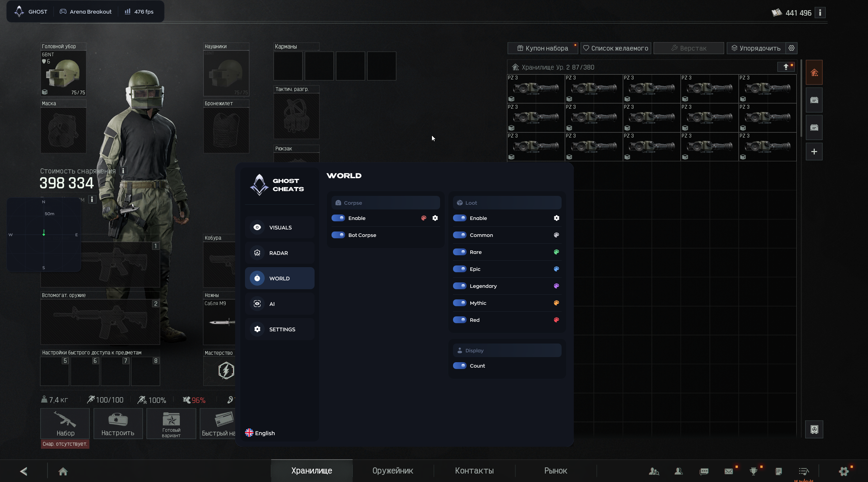
Task: Toggle the Count display switch
Action: [459, 366]
